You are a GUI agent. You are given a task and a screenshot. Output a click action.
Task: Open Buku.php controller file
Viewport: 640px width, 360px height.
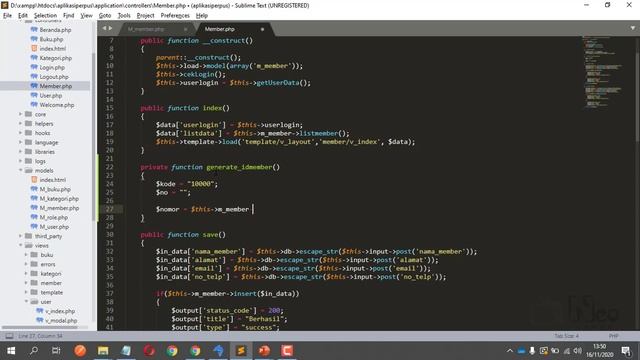click(x=51, y=39)
